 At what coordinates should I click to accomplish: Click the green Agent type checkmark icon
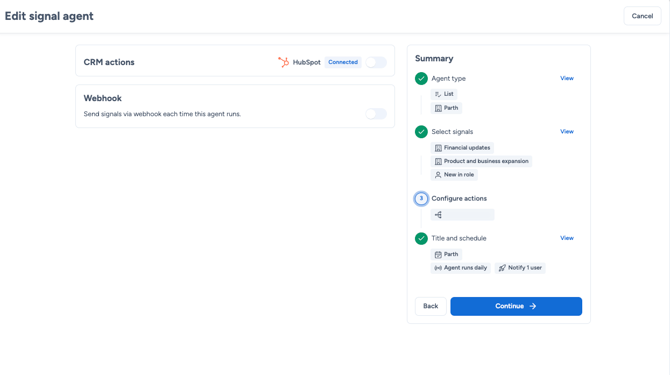tap(421, 79)
